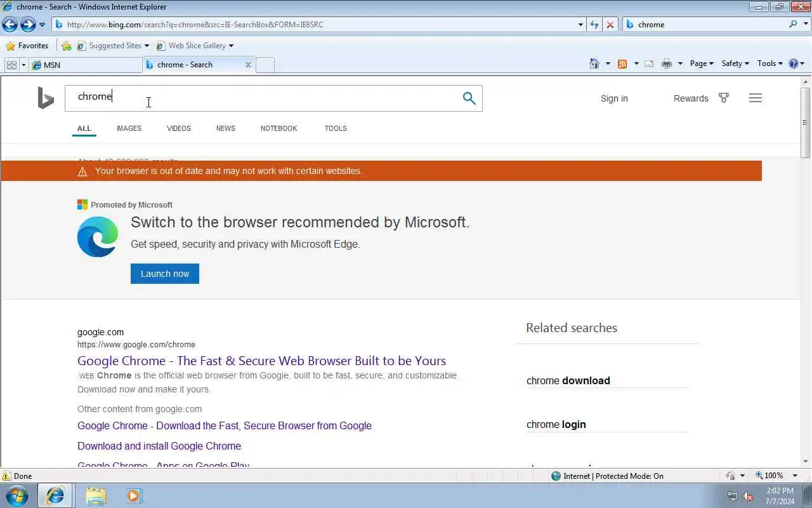Click the Microsoft Edge logo
The image size is (812, 508).
[x=98, y=237]
